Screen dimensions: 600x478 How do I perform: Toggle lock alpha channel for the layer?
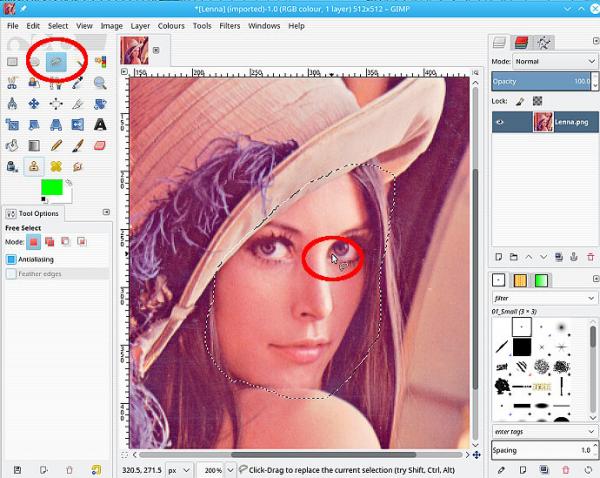click(537, 101)
